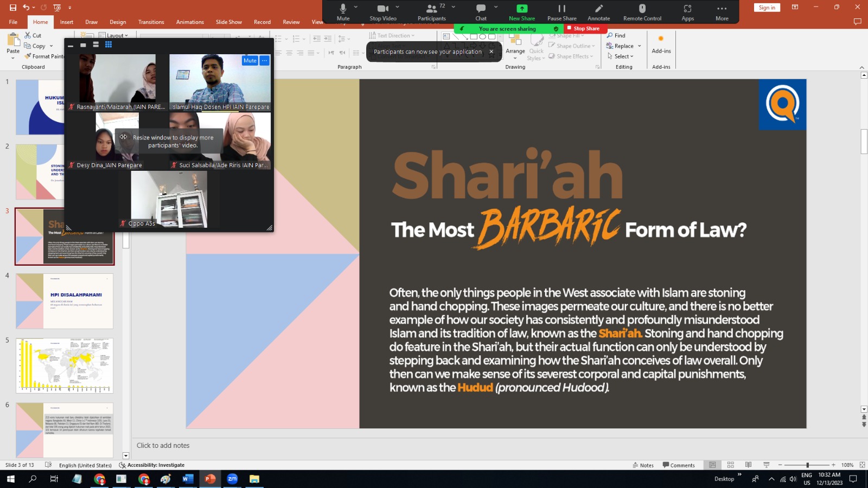Switch to the Slide Show tab

(x=228, y=22)
